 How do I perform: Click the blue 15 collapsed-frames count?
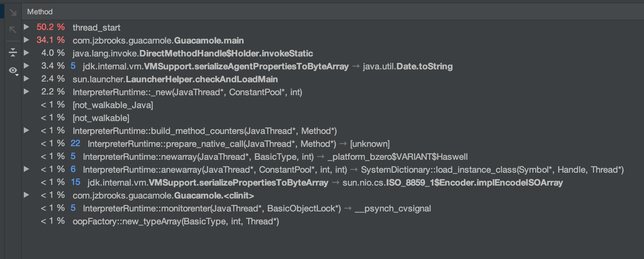(x=75, y=182)
